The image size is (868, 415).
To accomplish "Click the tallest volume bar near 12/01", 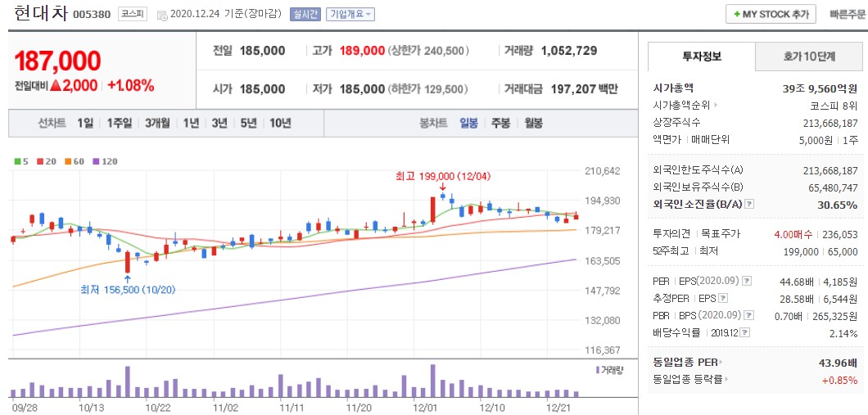I will [432, 380].
